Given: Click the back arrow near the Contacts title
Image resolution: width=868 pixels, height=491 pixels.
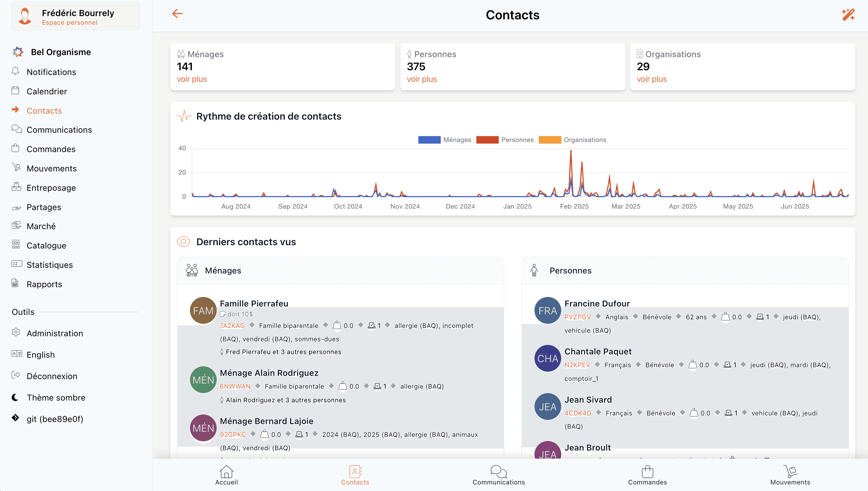Looking at the screenshot, I should tap(177, 13).
